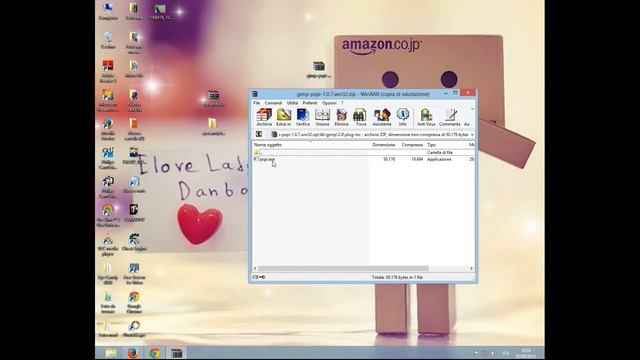Click the Anti Virus toolbar icon
The image size is (640, 360).
tap(426, 117)
